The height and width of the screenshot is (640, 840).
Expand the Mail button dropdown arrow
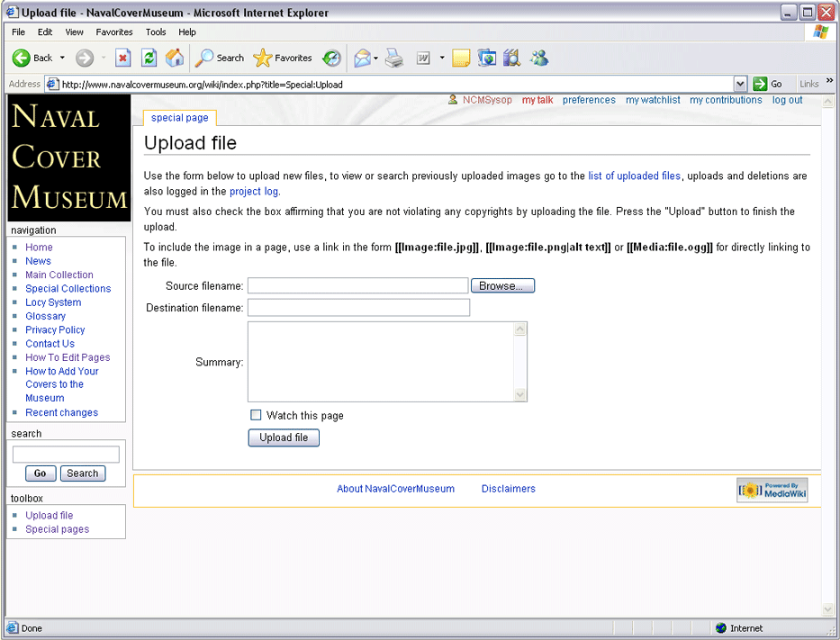click(376, 59)
